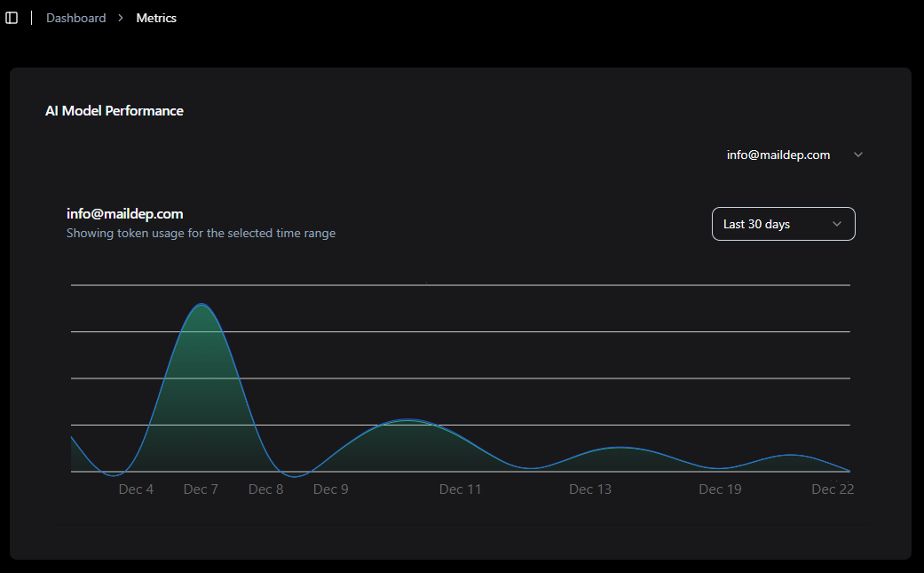Click the Metrics breadcrumb item
This screenshot has width=924, height=573.
pos(156,19)
